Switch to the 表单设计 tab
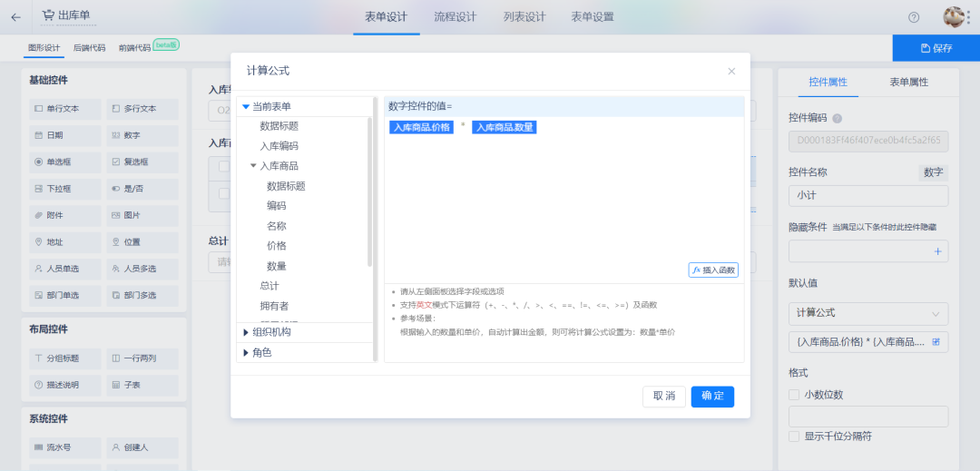Screen dimensions: 980x471 coord(386,17)
